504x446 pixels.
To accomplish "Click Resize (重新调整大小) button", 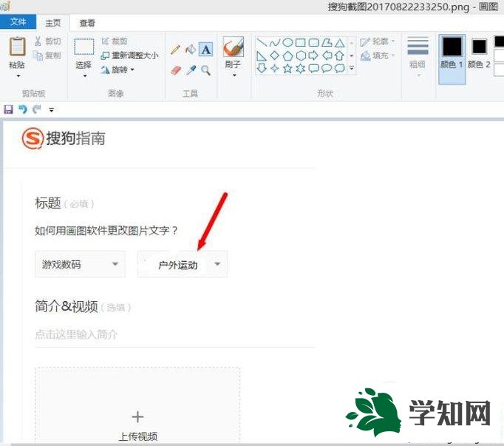I will [130, 55].
